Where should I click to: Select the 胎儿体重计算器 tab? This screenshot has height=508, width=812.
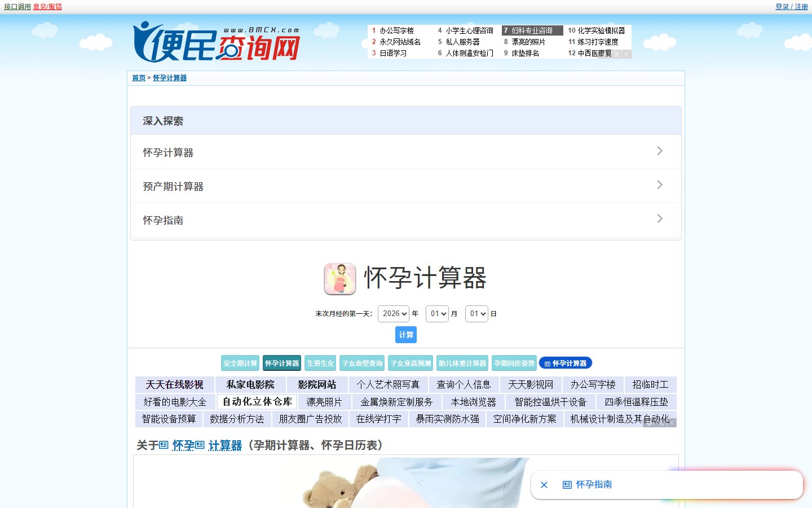point(462,364)
